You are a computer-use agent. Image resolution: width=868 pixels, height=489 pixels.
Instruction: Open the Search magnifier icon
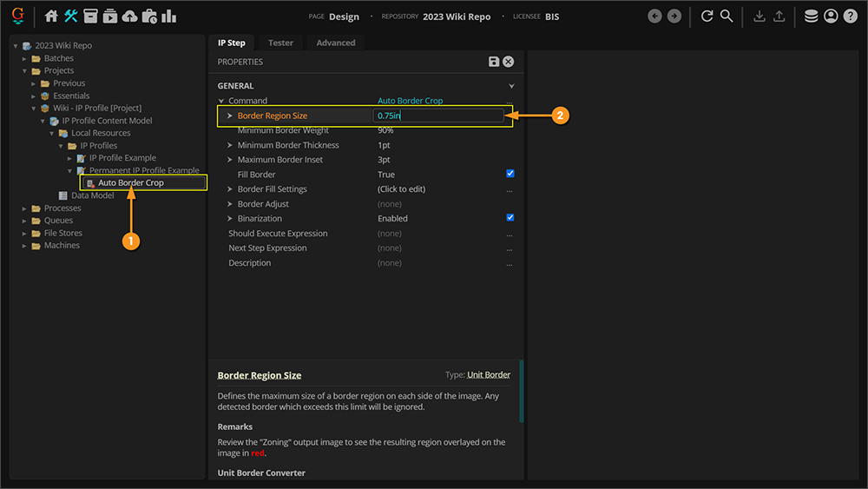[727, 17]
